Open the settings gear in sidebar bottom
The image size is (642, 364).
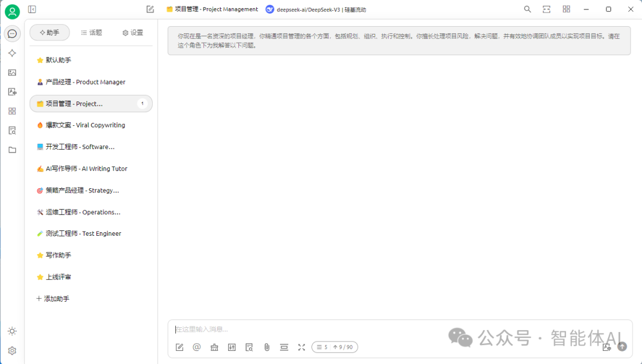12,351
